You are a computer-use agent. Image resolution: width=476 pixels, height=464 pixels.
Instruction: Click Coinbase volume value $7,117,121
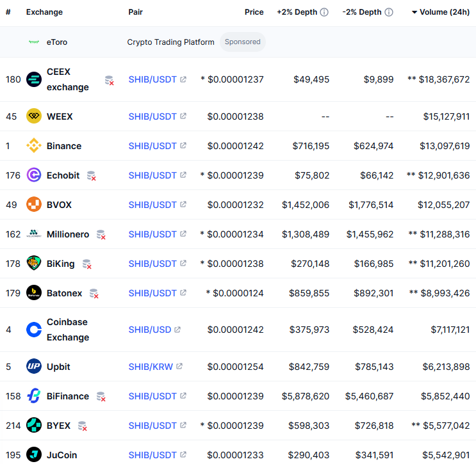pyautogui.click(x=450, y=330)
